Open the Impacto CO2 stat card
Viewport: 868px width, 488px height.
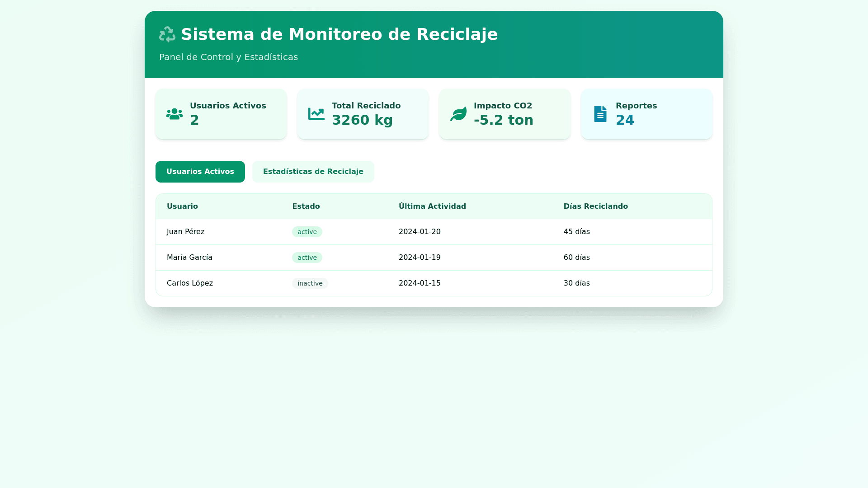click(x=505, y=114)
